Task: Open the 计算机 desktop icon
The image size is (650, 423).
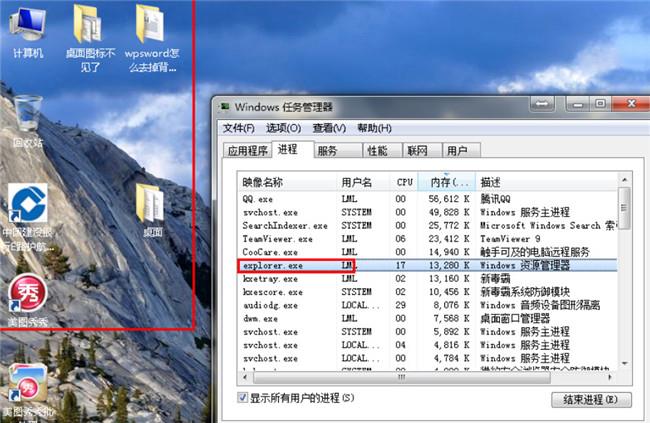Action: click(x=27, y=32)
